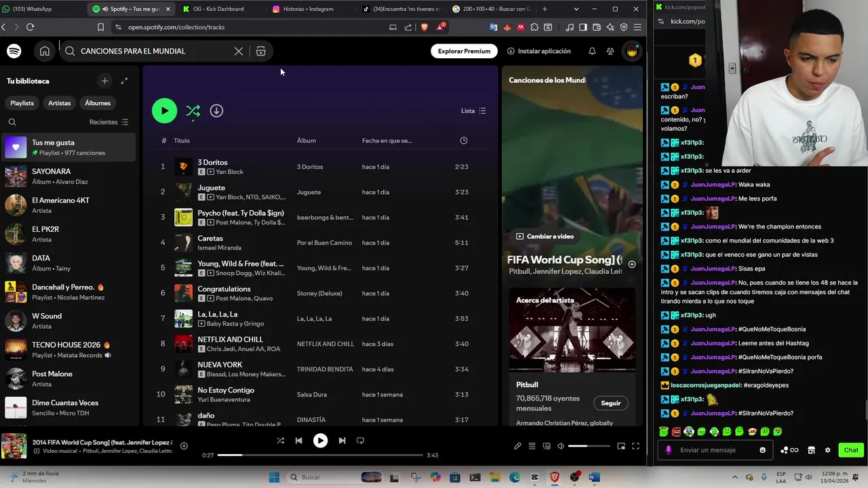Enter full screen in Spotify player
Screen dimensions: 868x488
click(635, 446)
